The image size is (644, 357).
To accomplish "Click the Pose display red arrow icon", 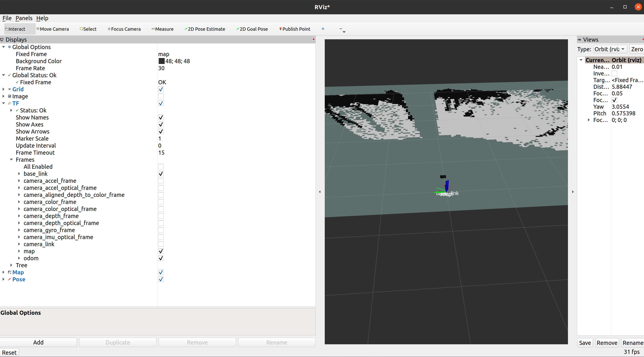I will coord(10,279).
